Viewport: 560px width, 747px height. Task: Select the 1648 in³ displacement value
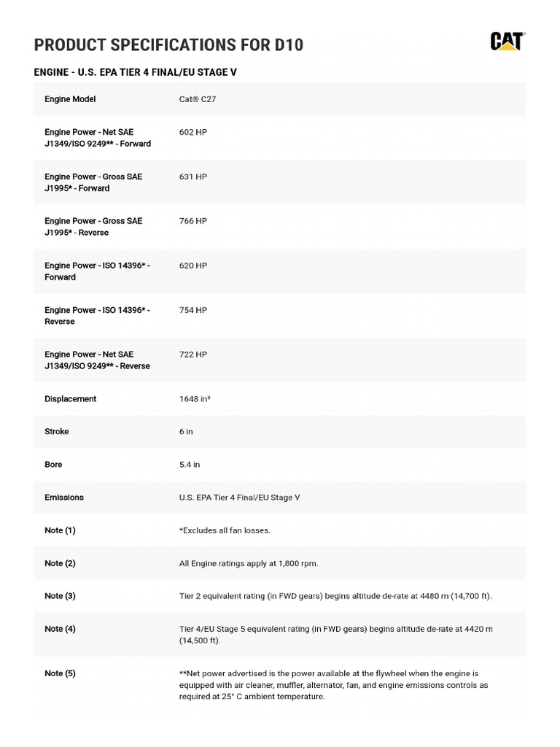195,399
